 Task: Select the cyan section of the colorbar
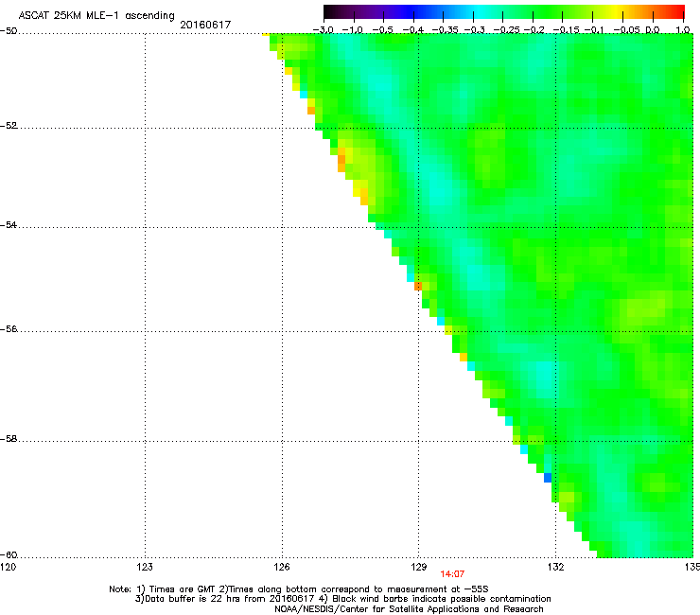[478, 11]
